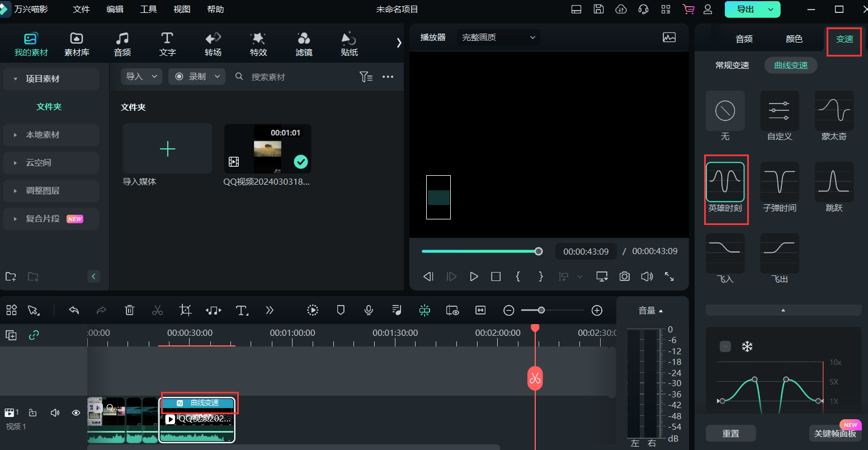Open the Transitions (转场) panel
868x450 pixels.
point(213,44)
